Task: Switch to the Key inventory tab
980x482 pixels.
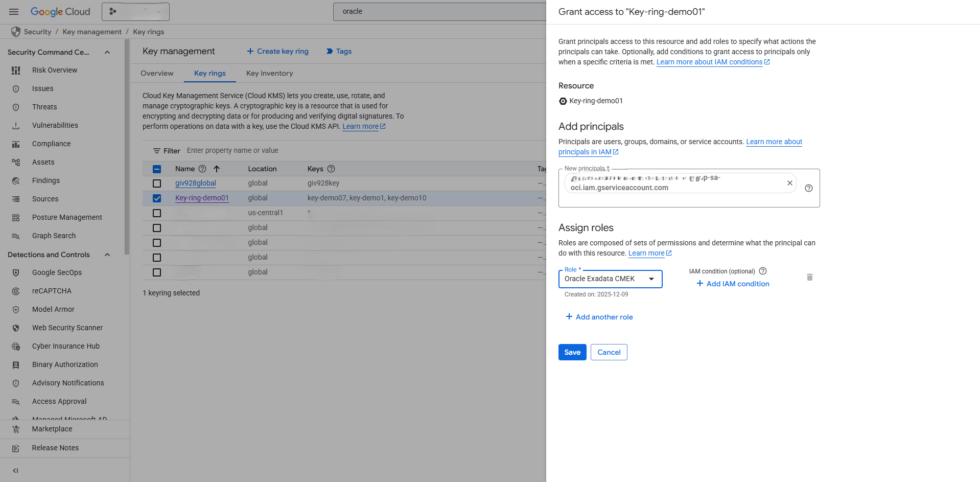Action: click(x=269, y=73)
